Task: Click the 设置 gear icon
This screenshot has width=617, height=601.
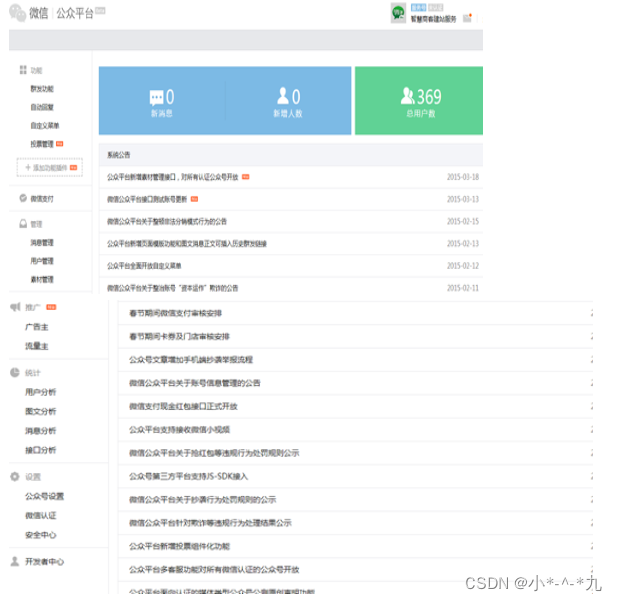Action: pyautogui.click(x=15, y=477)
